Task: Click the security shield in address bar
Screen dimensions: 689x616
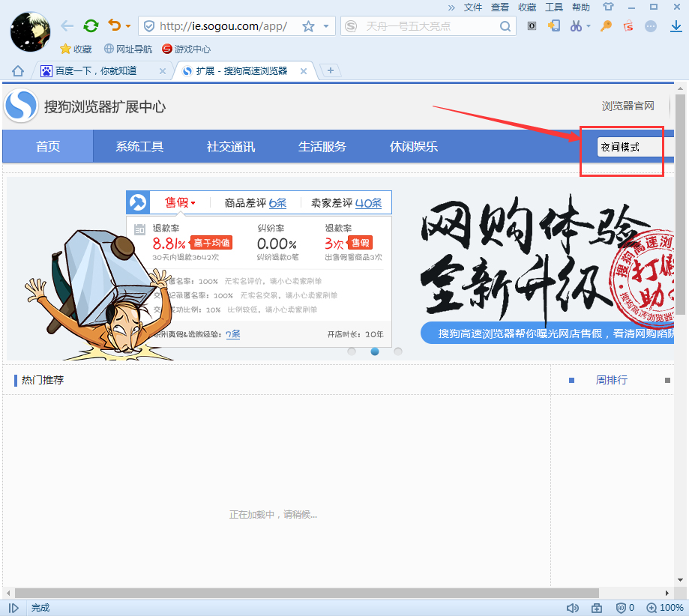Action: [149, 26]
